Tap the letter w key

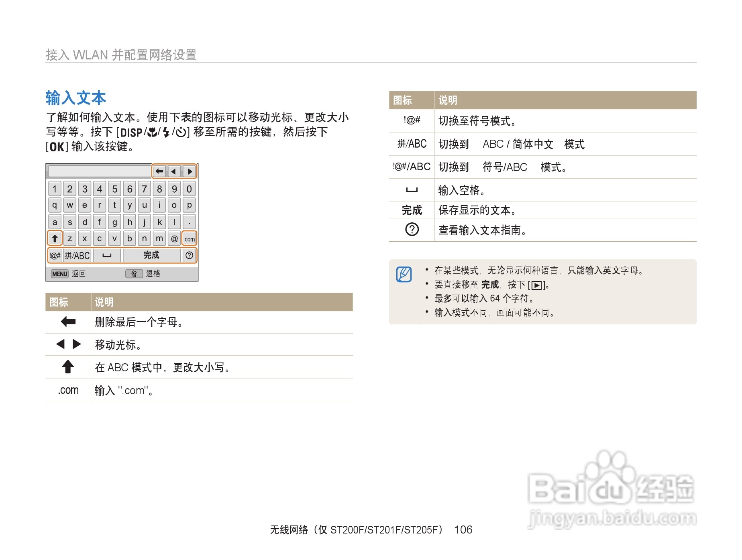click(x=70, y=205)
